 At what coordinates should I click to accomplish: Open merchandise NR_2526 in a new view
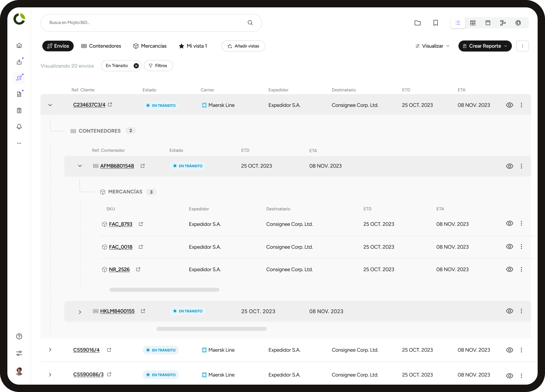click(x=138, y=269)
